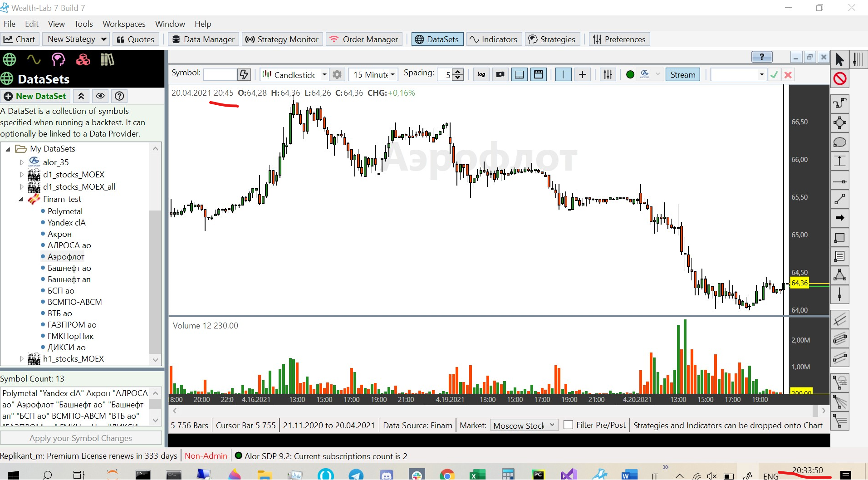Select the arrow drawing tool
868x480 pixels.
click(x=840, y=218)
